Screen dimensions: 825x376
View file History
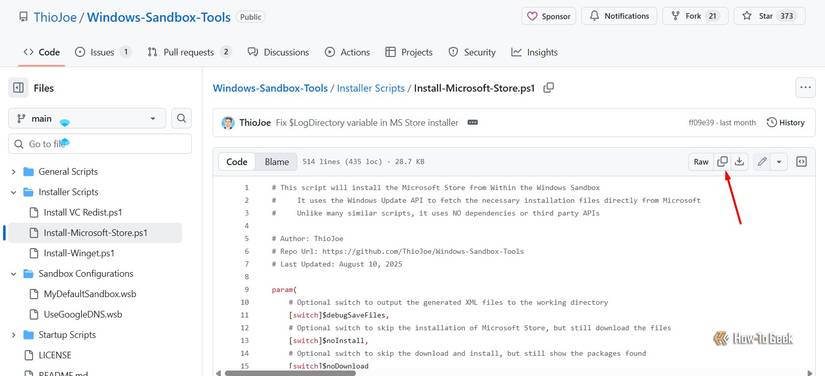click(786, 123)
